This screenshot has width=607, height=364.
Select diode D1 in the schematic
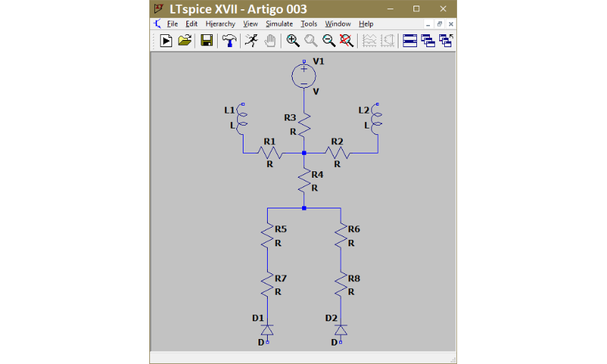point(267,330)
